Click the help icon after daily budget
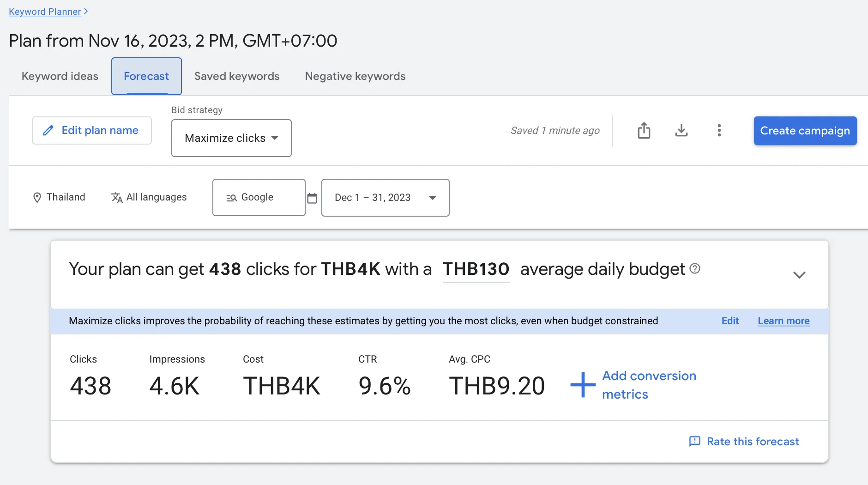 coord(695,268)
